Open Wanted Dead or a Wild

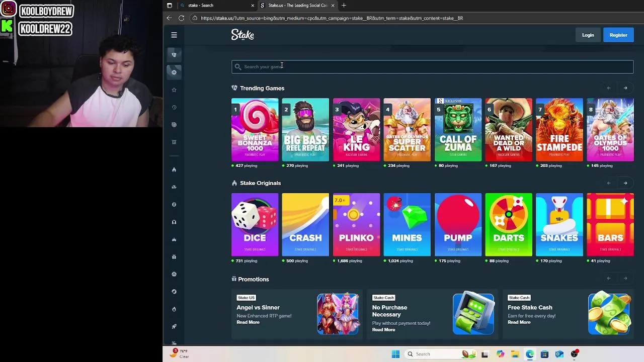[x=509, y=130]
